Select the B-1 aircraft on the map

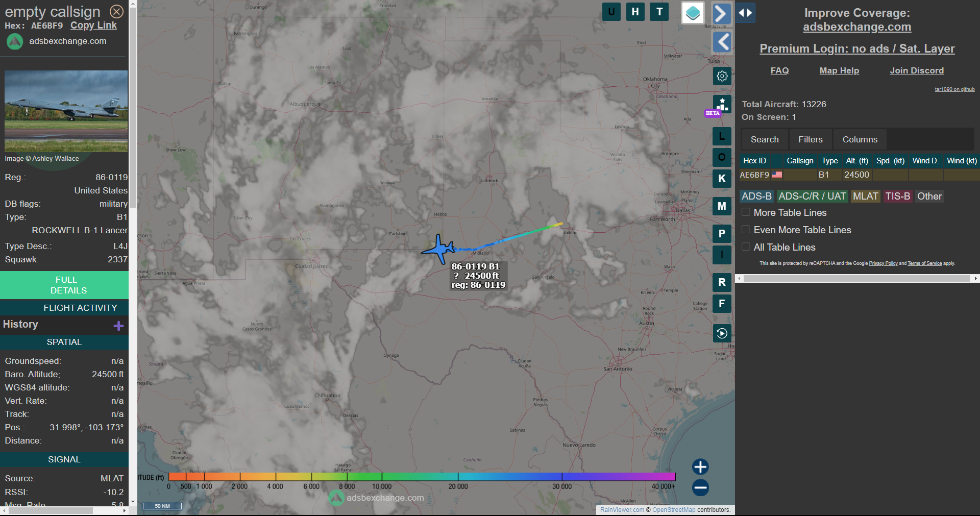click(x=438, y=250)
